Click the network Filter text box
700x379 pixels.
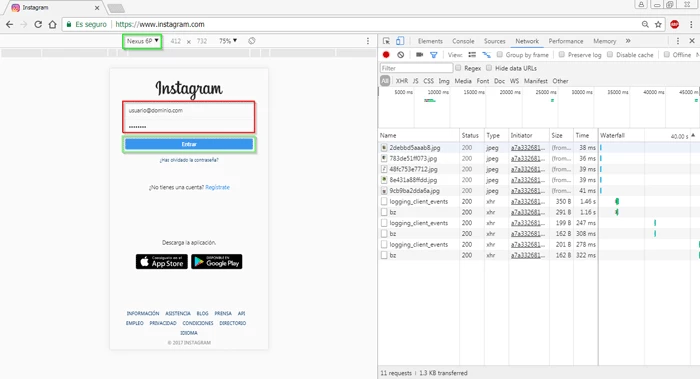coord(417,68)
